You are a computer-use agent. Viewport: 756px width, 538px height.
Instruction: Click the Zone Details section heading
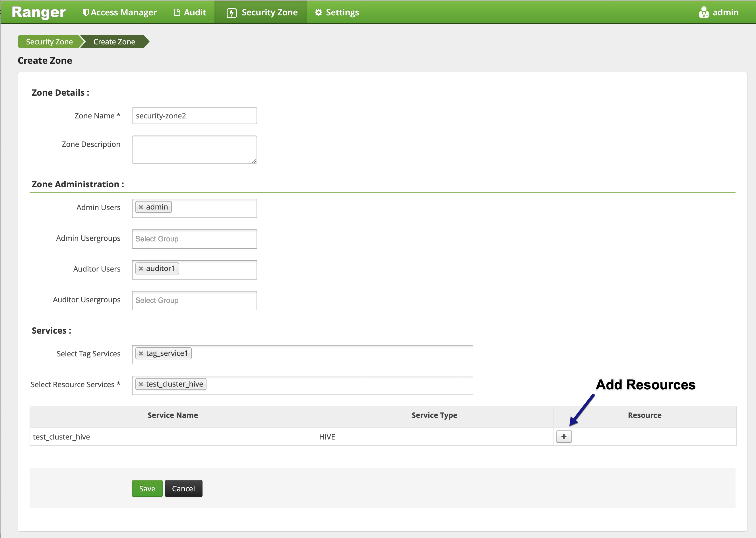point(61,93)
